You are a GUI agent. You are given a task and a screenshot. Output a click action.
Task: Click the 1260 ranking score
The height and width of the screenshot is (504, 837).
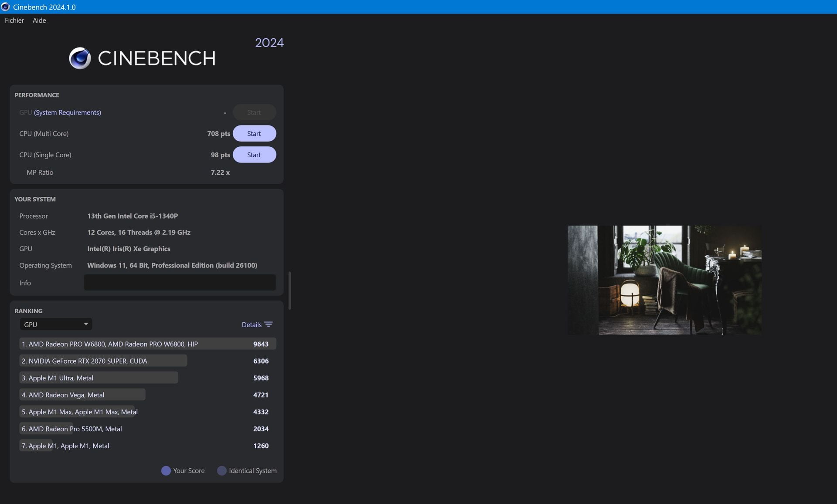click(x=261, y=446)
